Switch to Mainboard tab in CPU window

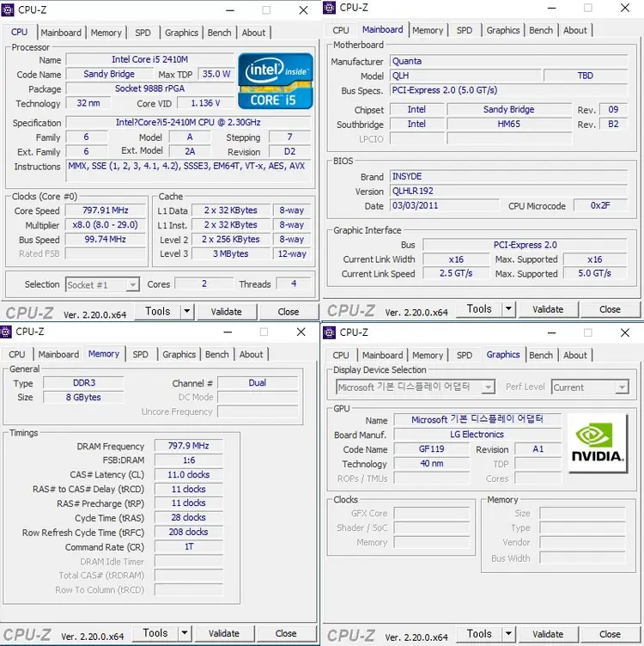61,33
